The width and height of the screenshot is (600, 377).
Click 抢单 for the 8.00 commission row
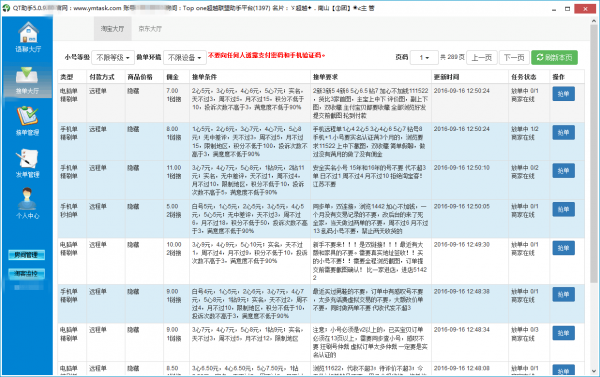(x=563, y=132)
